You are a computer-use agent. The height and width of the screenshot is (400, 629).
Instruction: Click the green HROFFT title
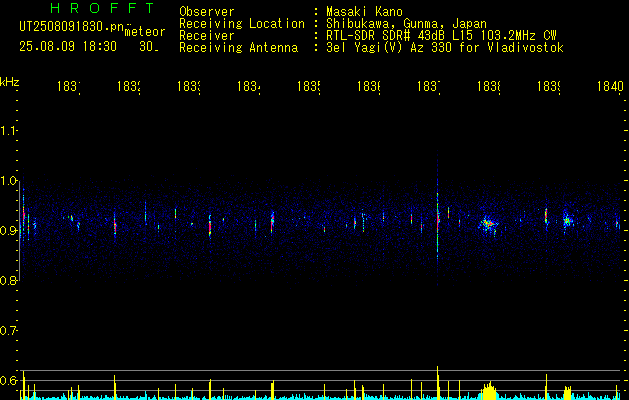(x=102, y=8)
